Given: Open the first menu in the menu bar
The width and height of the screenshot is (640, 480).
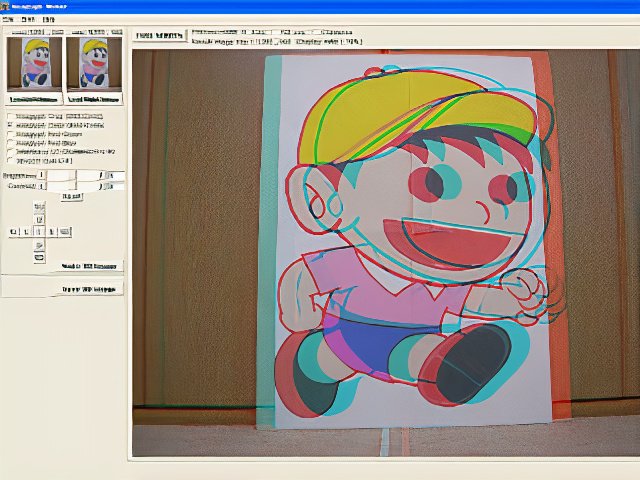Looking at the screenshot, I should coord(8,19).
